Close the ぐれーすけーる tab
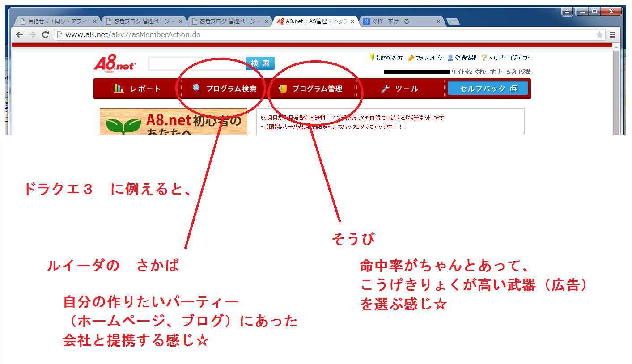Viewport: 632px width, 364px height. [x=438, y=21]
